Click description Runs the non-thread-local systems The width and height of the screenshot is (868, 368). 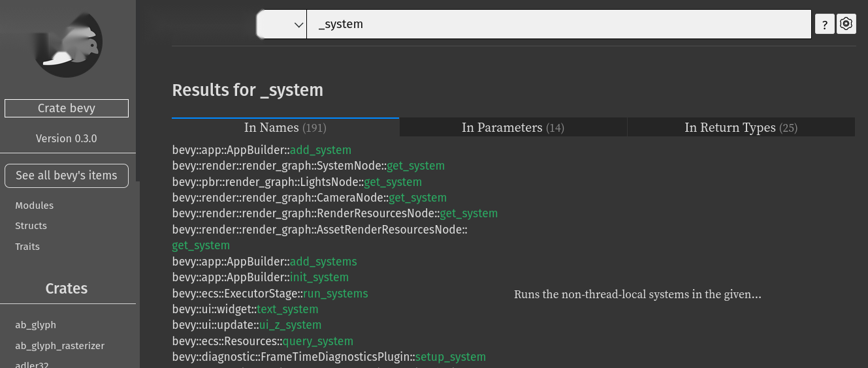(x=637, y=294)
